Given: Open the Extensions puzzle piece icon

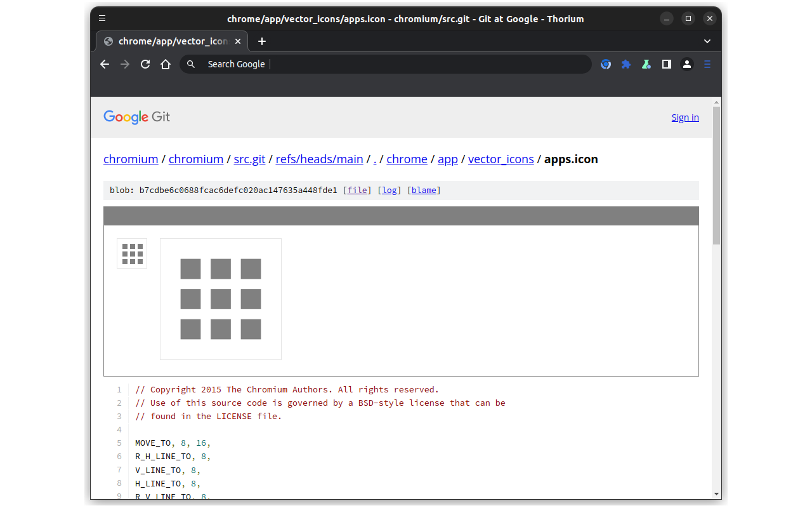Looking at the screenshot, I should (626, 64).
